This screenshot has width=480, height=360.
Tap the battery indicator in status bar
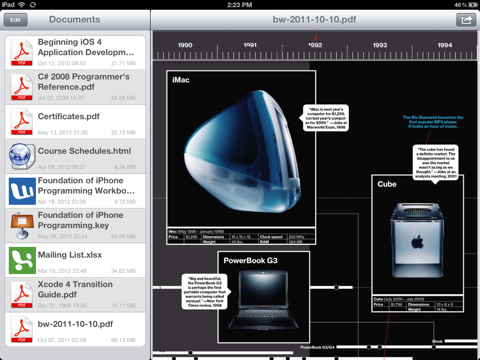tap(473, 5)
